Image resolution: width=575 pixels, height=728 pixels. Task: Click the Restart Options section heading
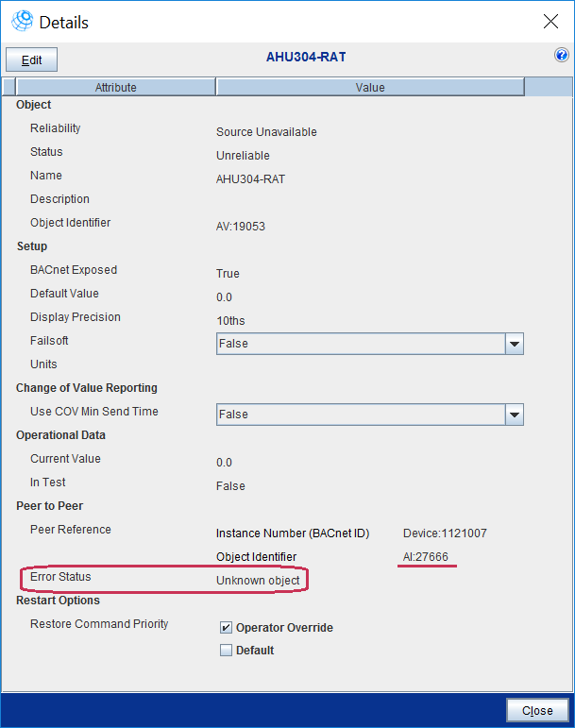(x=58, y=601)
